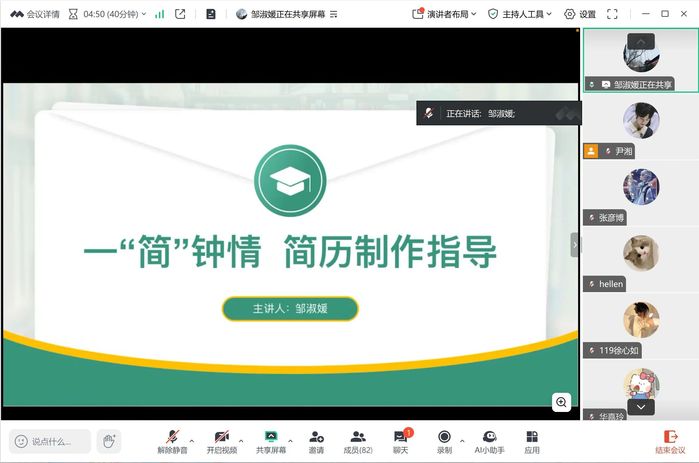Open the 聊天 chat panel
The image size is (699, 463).
[x=400, y=441]
